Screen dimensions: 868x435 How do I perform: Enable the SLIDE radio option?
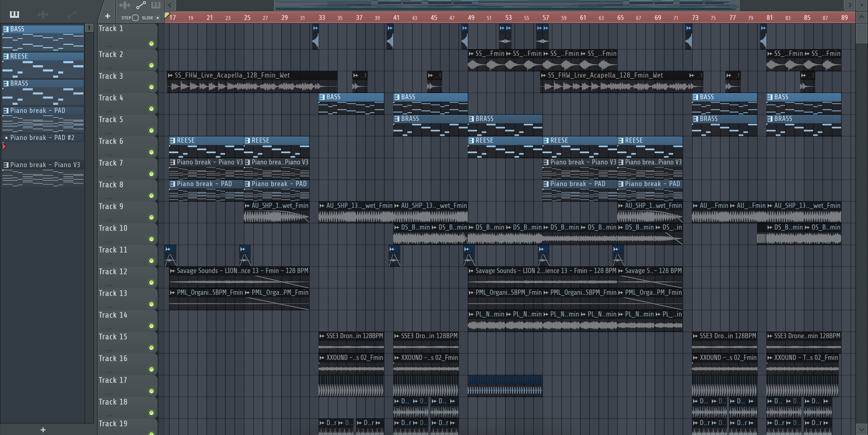coord(157,18)
